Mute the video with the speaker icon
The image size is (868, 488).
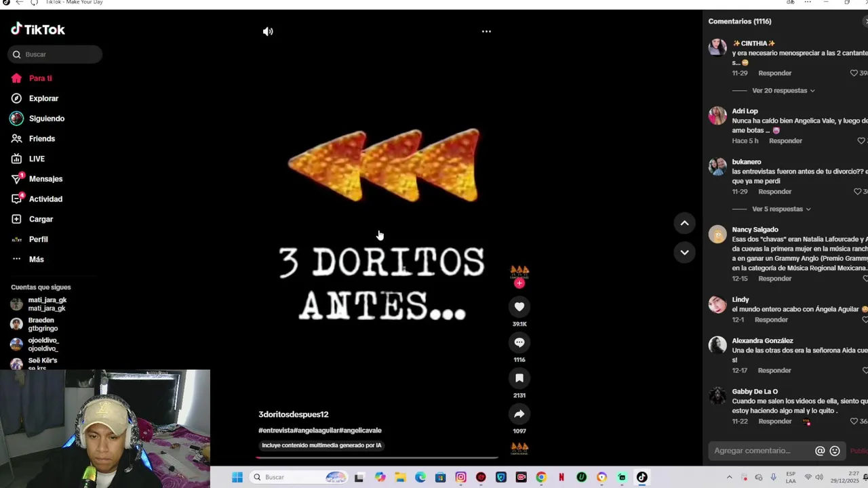tap(268, 31)
